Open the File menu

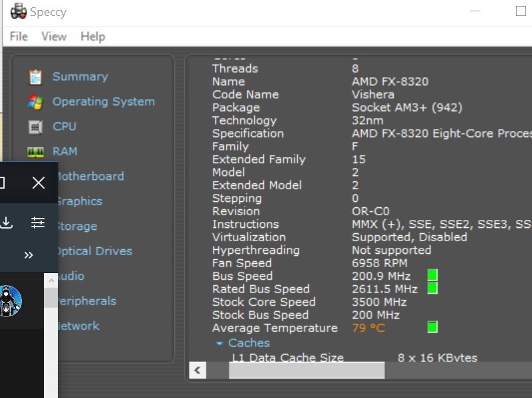coord(19,37)
